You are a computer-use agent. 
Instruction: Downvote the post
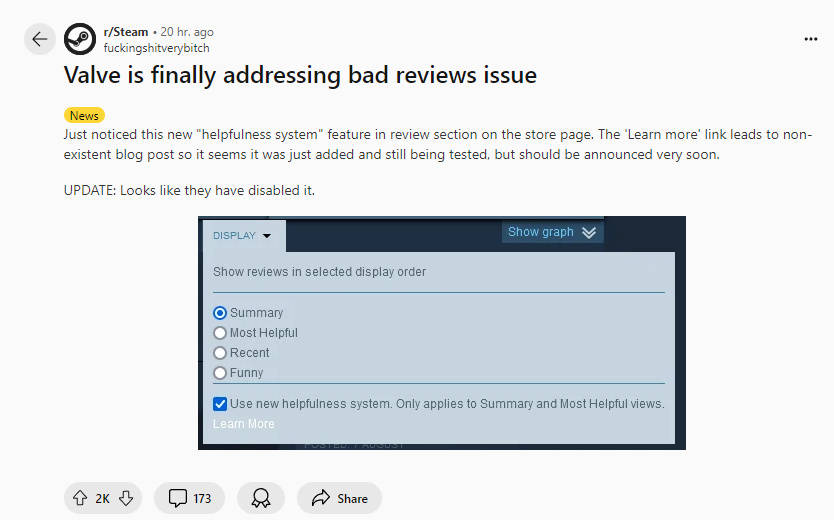pyautogui.click(x=126, y=498)
